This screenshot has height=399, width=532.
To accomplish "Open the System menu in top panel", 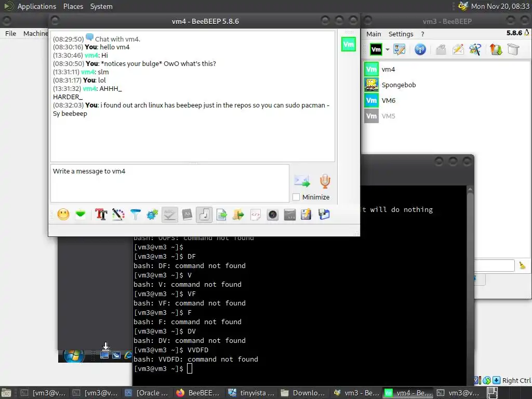I will tap(101, 6).
